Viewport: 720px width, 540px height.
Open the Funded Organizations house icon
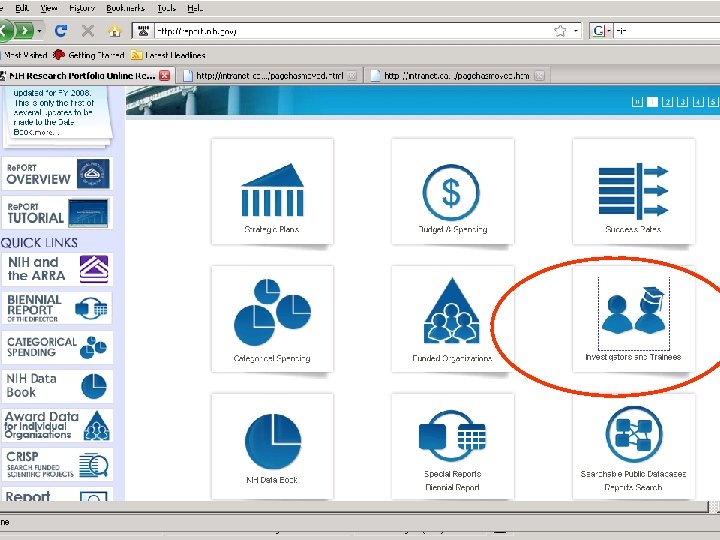[452, 311]
